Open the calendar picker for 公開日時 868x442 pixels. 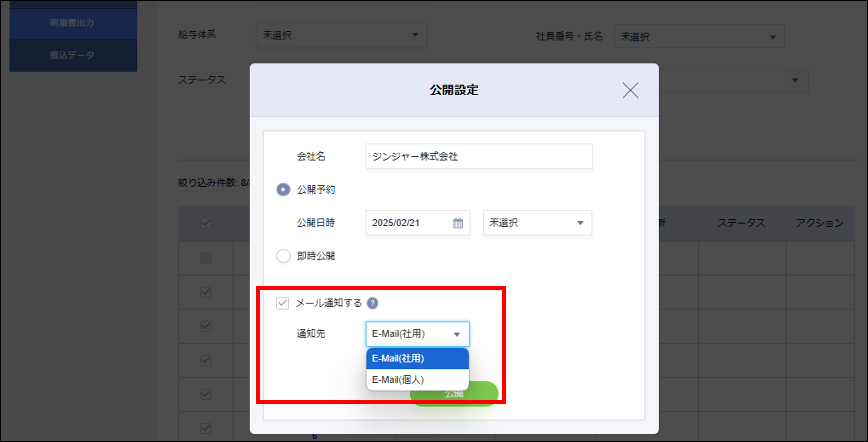point(457,223)
